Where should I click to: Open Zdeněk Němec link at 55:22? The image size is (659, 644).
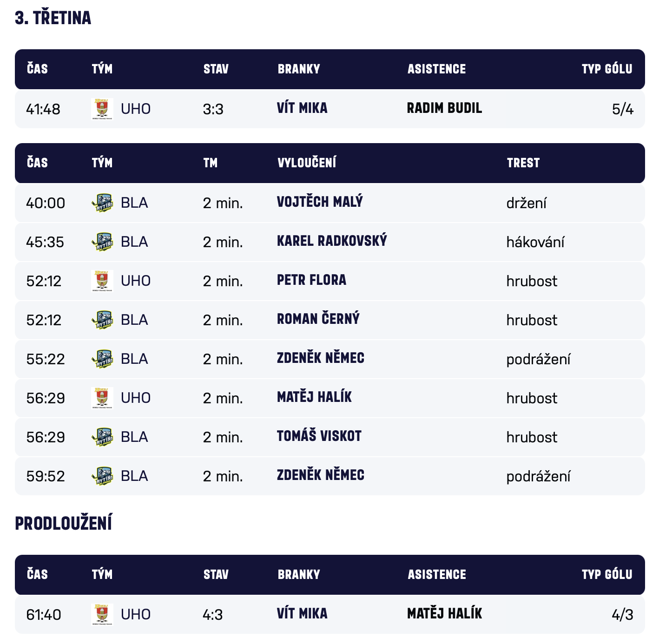point(321,358)
